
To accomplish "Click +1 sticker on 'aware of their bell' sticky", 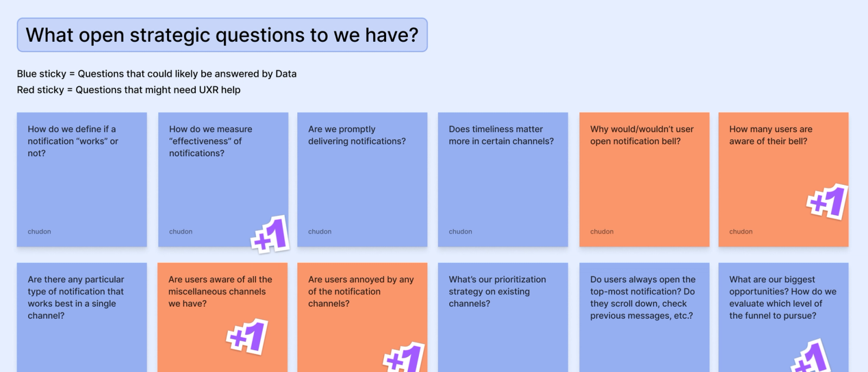I will click(827, 202).
